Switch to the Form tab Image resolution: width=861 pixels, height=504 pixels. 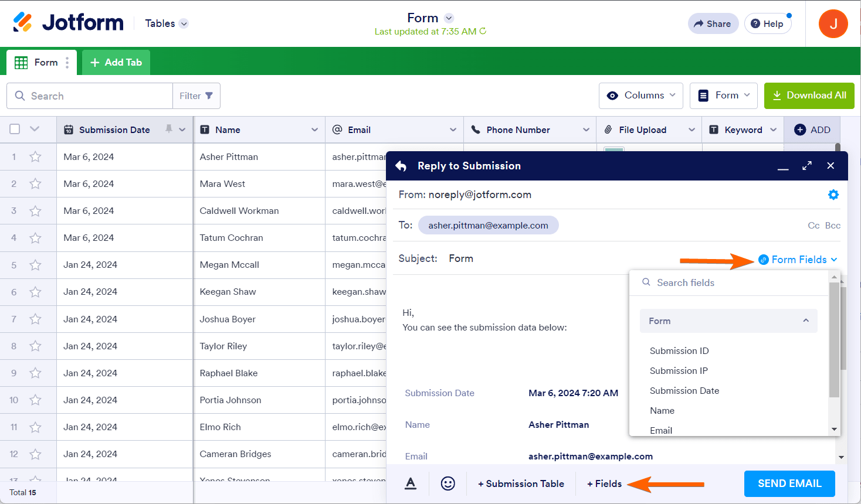pos(42,62)
